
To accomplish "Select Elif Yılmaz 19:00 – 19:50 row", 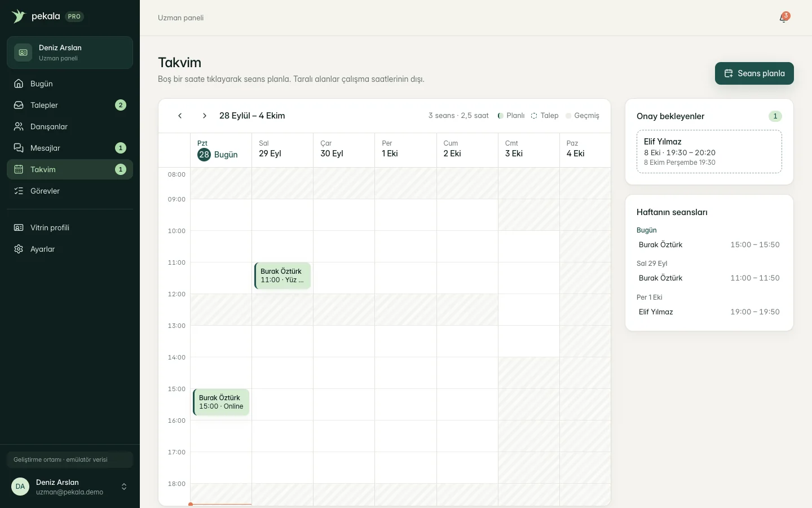I will [709, 312].
